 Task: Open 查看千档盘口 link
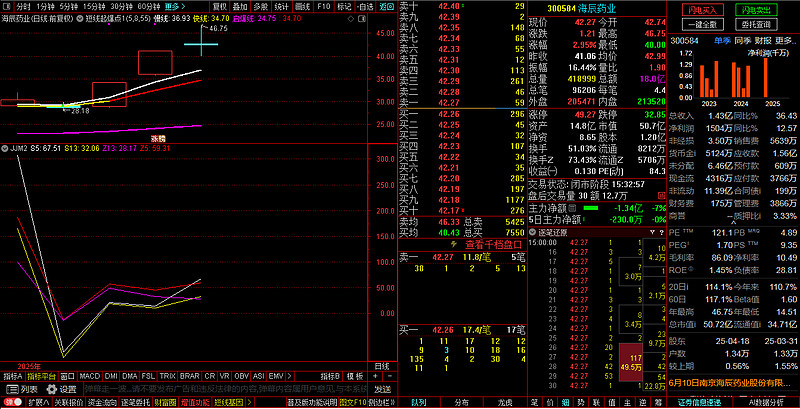click(x=493, y=244)
